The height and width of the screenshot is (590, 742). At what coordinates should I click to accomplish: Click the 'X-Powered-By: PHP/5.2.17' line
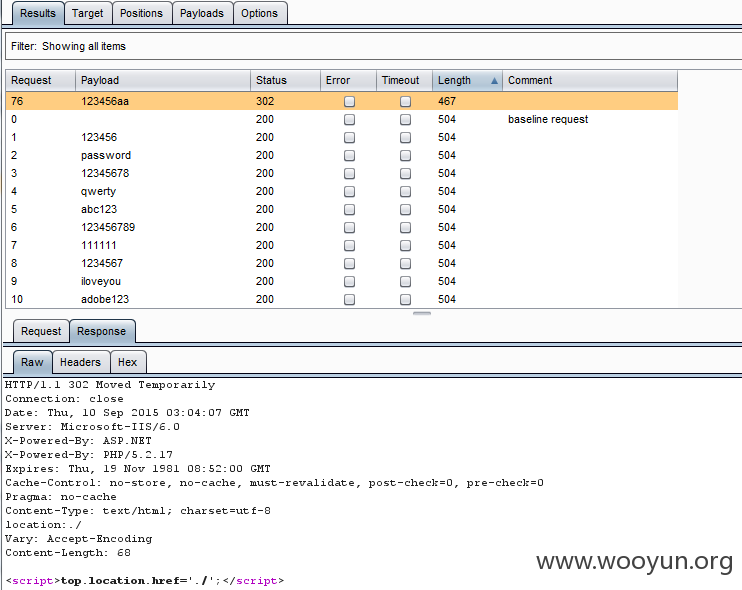[x=89, y=455]
